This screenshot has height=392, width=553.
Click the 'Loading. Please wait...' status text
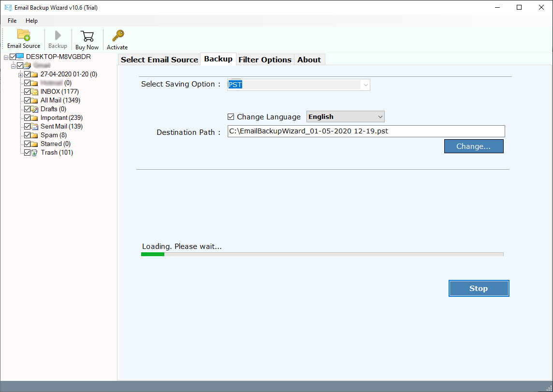[x=182, y=247]
